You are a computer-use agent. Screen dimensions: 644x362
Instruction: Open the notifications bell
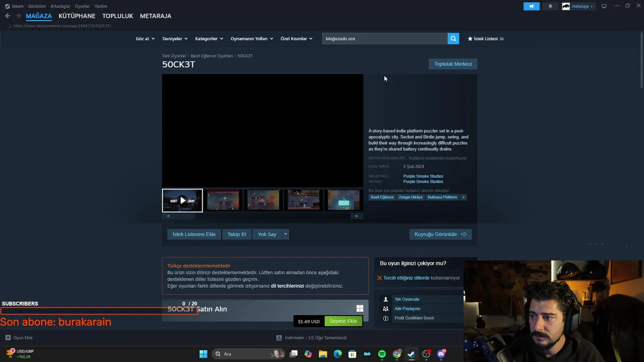(x=550, y=7)
